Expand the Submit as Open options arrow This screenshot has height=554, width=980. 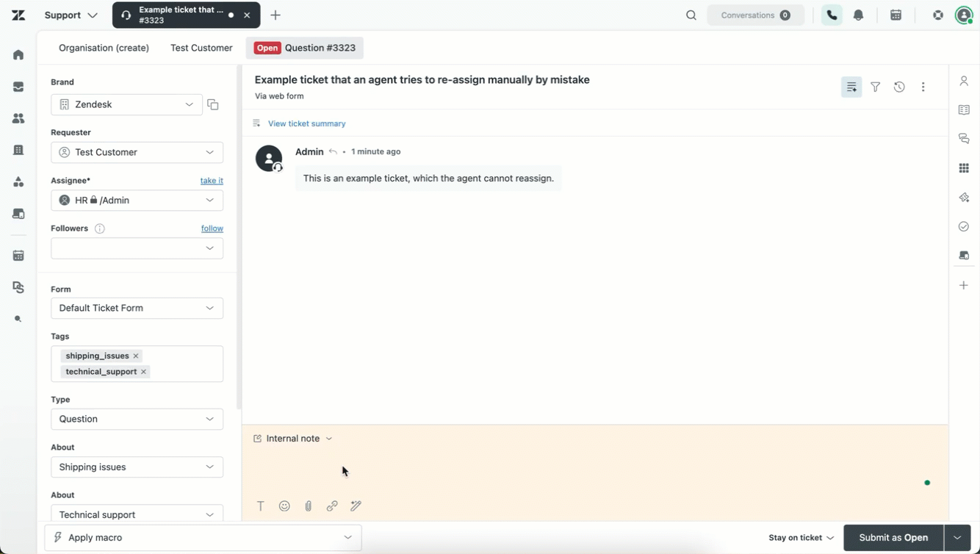click(957, 537)
